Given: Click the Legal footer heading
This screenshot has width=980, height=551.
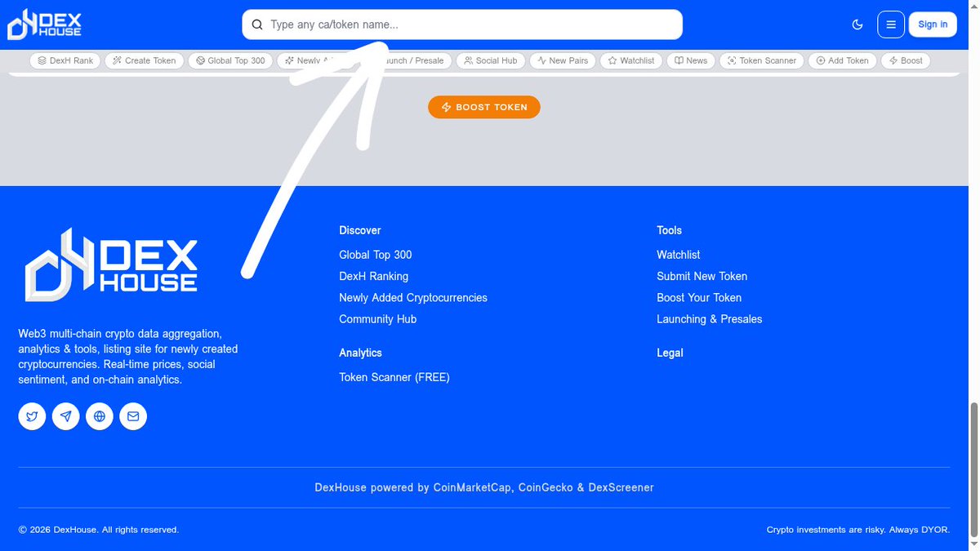Looking at the screenshot, I should [670, 353].
